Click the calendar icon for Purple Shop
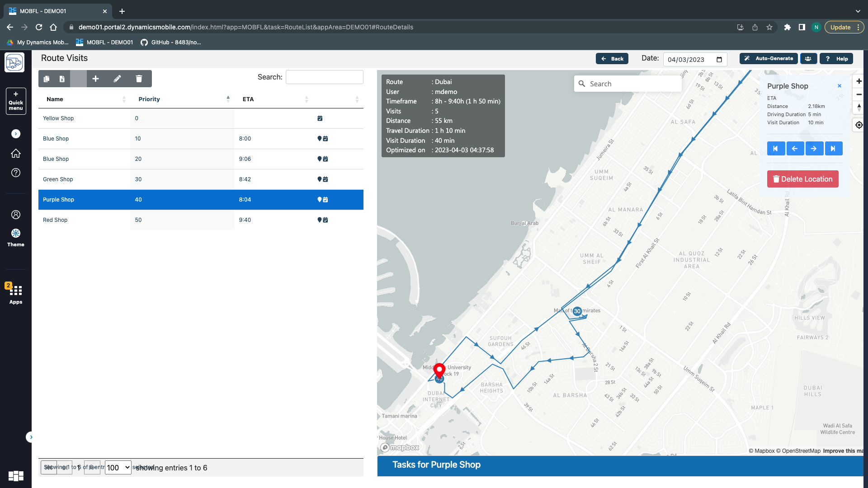 325,200
